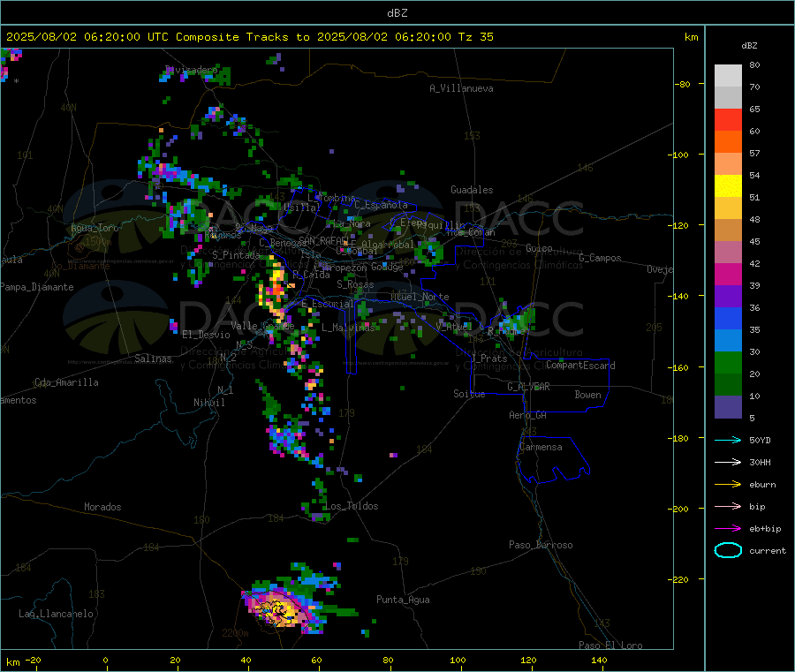Click the 'Soitue' map label
The height and width of the screenshot is (672, 795).
click(469, 394)
